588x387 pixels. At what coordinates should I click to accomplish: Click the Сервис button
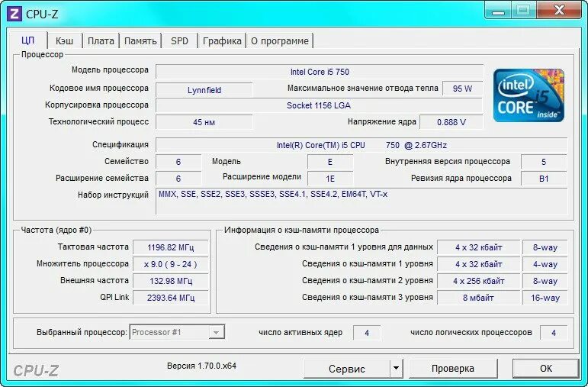[346, 368]
